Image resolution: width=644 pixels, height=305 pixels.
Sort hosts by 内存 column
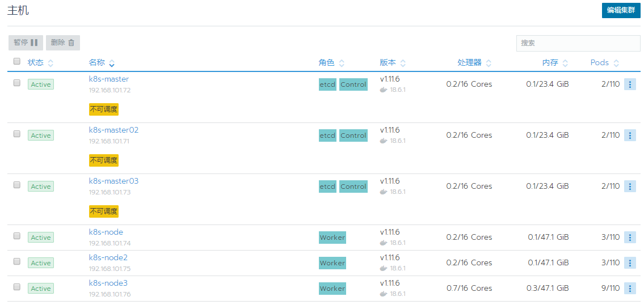[555, 63]
